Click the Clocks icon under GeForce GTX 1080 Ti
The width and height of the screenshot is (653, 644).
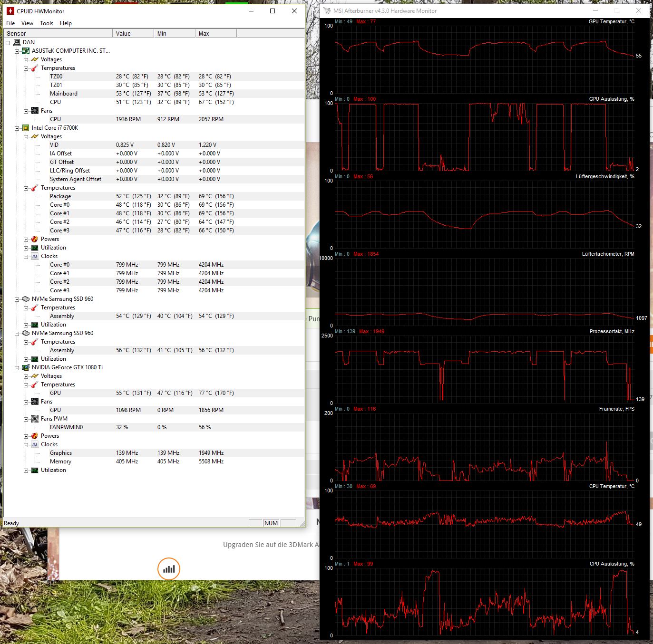35,444
